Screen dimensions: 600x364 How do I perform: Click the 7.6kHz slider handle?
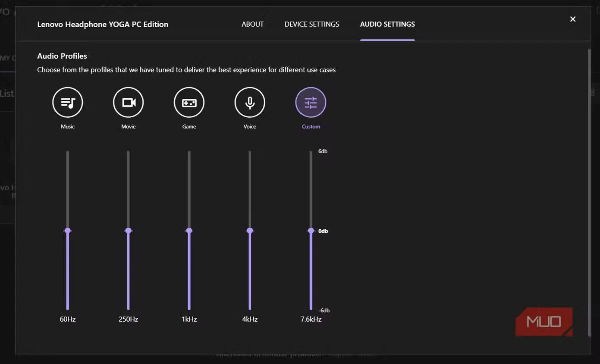click(x=311, y=231)
